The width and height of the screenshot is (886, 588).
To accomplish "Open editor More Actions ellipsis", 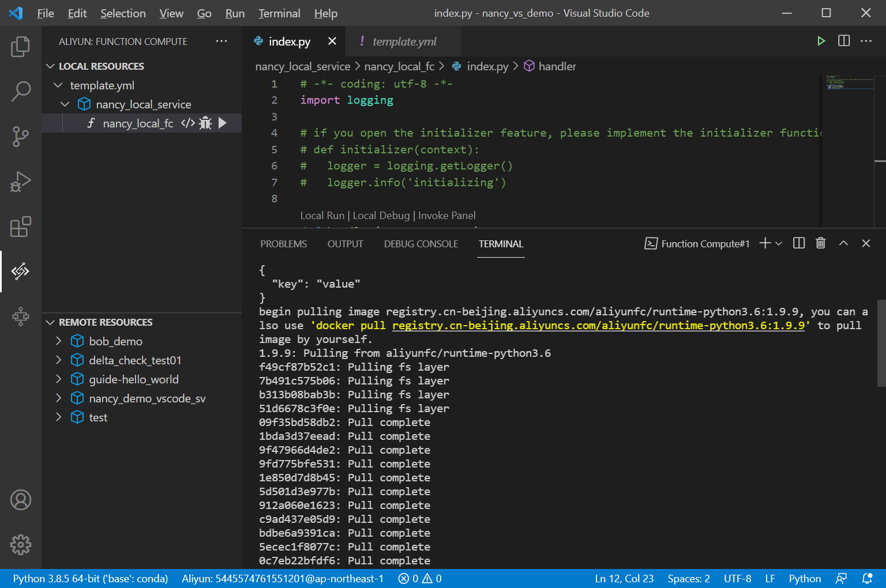I will coord(866,41).
